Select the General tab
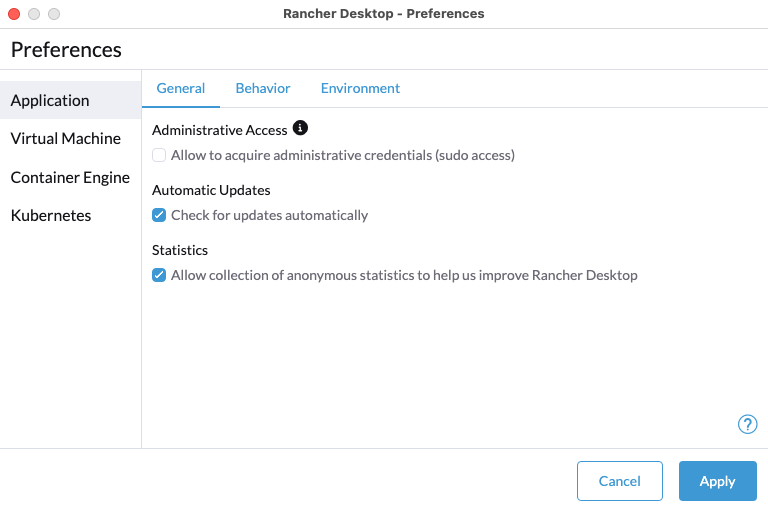This screenshot has height=512, width=768. coord(181,88)
